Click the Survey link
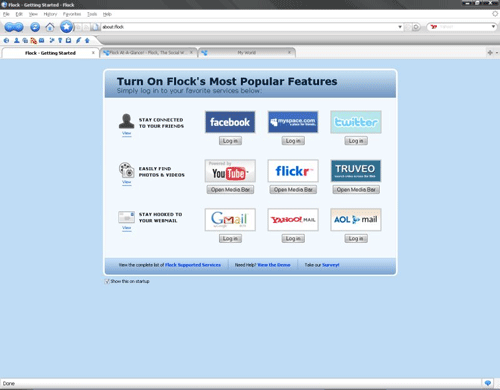This screenshot has width=500, height=390. (x=331, y=265)
